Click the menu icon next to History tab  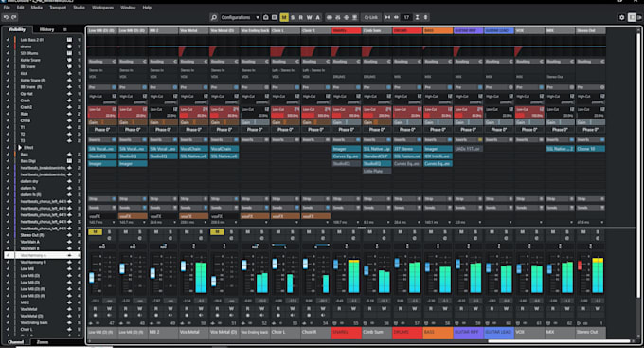click(64, 29)
